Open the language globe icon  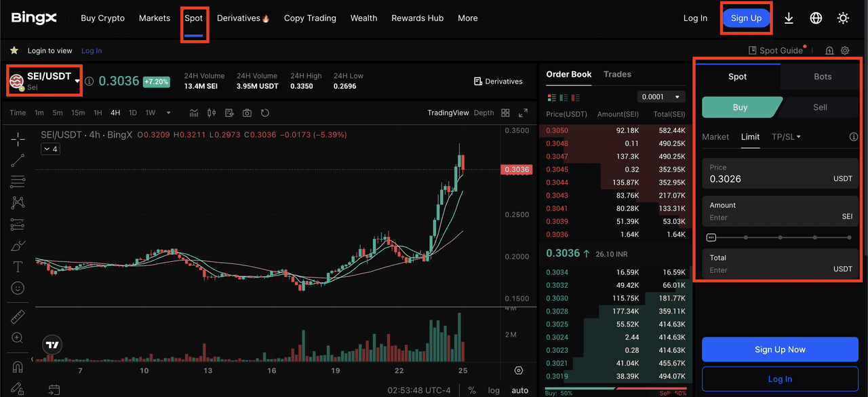pyautogui.click(x=816, y=18)
